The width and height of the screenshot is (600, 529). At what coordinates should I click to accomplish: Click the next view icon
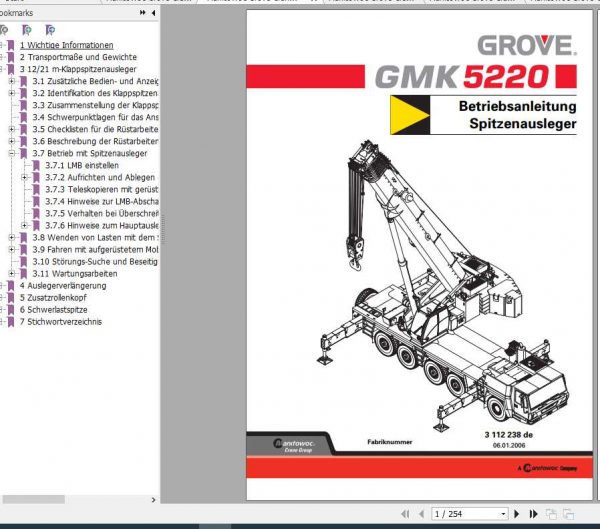[x=569, y=514]
